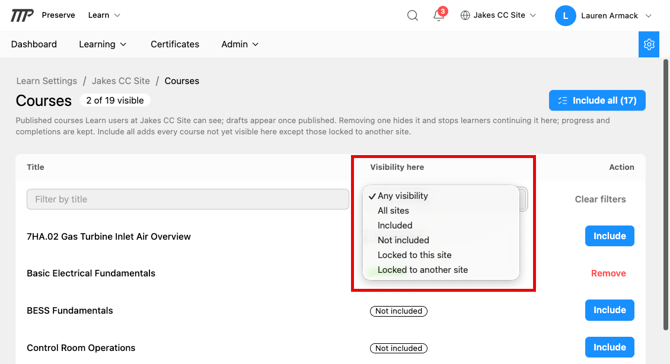Click the Visibility here column header
The image size is (670, 364).
pyautogui.click(x=397, y=167)
